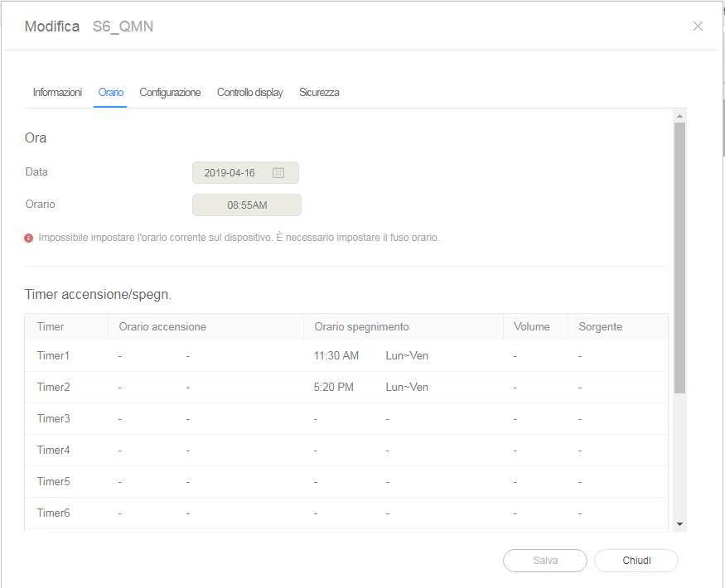Select Timer2 shutdown time 5:20 PM
The height and width of the screenshot is (588, 725).
click(333, 388)
